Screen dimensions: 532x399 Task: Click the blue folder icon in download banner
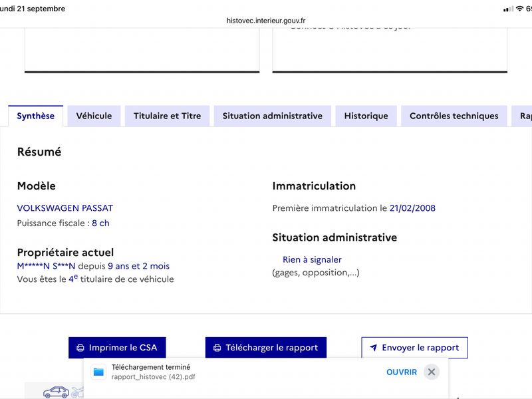(x=98, y=372)
